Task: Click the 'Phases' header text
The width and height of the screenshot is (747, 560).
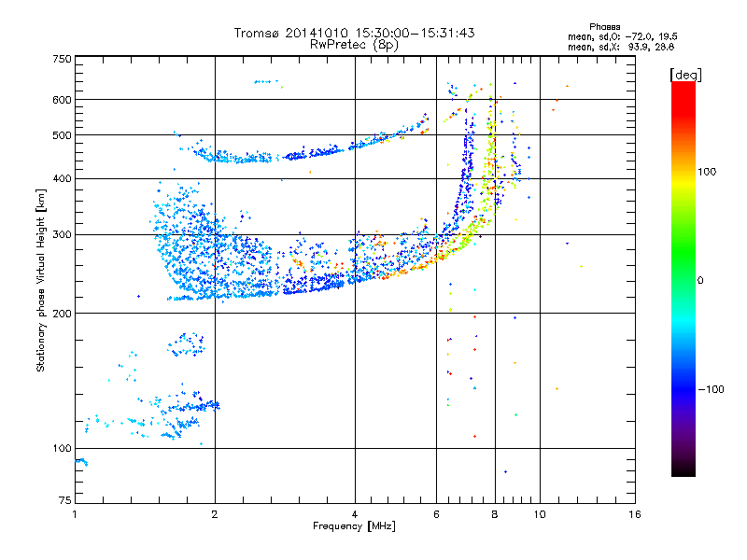Action: 604,27
